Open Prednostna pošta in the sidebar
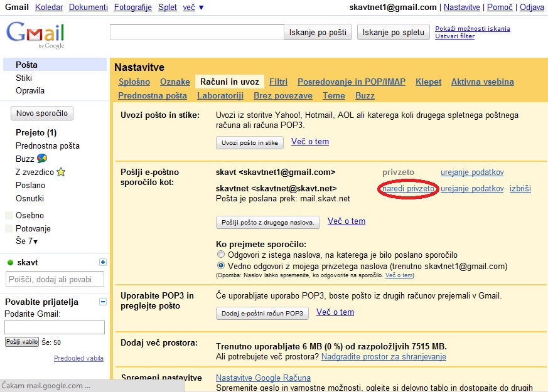 [48, 146]
